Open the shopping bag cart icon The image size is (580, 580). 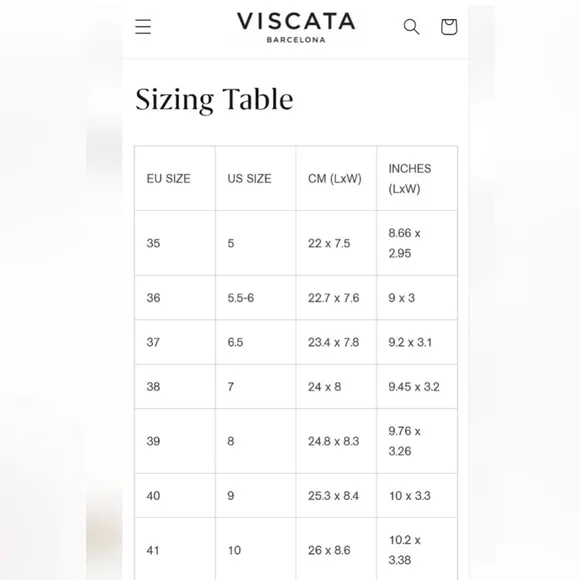point(449,27)
